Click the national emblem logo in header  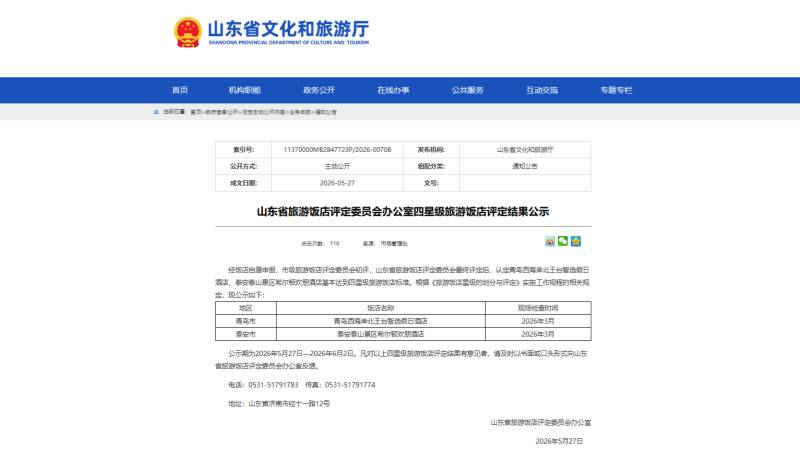click(188, 32)
